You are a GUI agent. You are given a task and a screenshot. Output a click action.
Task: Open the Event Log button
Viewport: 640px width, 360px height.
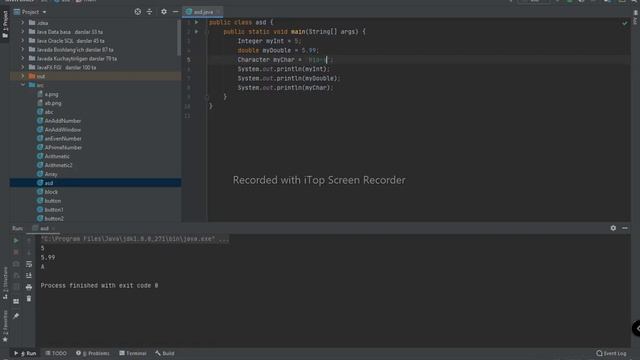tap(611, 353)
